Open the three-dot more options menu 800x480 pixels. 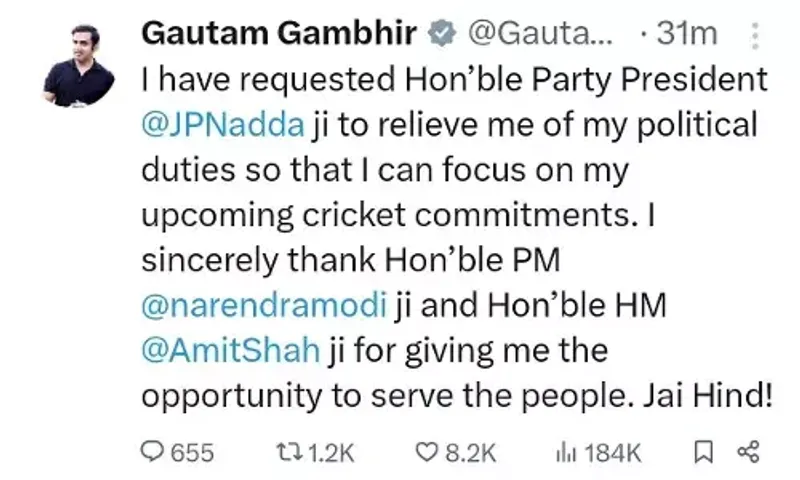click(x=752, y=34)
